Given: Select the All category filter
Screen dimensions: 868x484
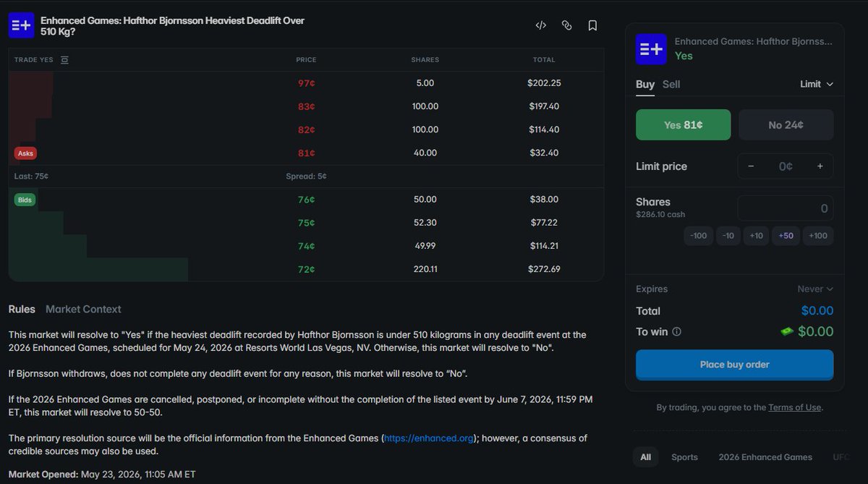Looking at the screenshot, I should (x=646, y=457).
